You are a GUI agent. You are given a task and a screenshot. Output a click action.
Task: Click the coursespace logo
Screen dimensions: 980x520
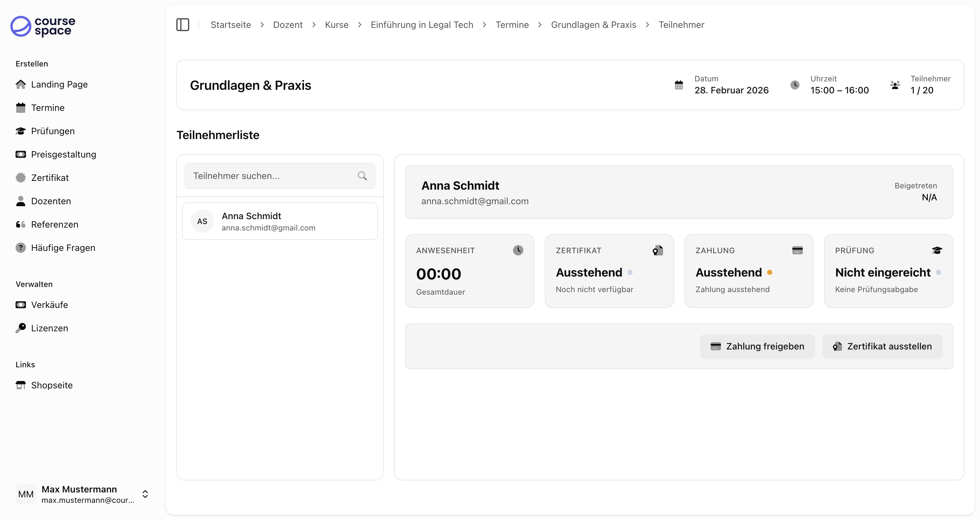pyautogui.click(x=43, y=26)
